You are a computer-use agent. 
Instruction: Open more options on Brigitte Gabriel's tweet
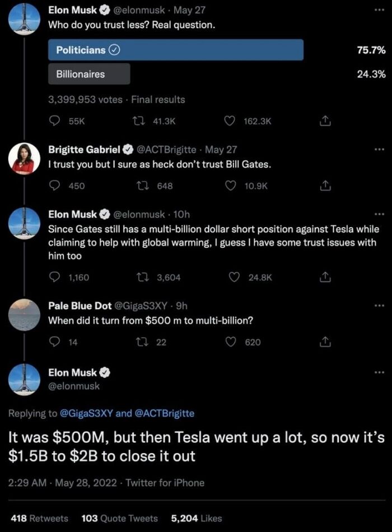click(x=380, y=150)
